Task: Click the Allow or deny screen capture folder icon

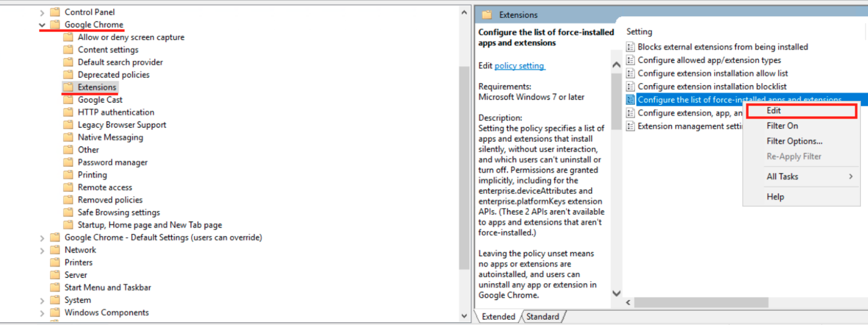Action: click(68, 37)
